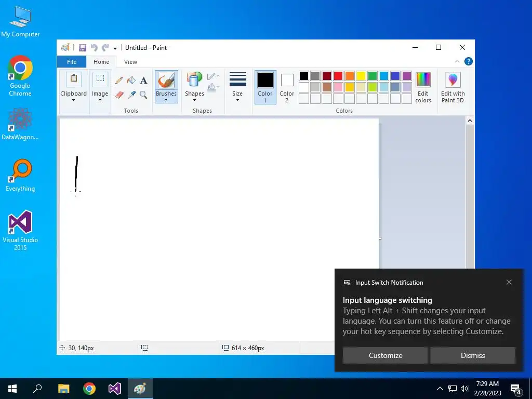This screenshot has height=399, width=532.
Task: Select the Color picker eyedropper tool
Action: [x=131, y=95]
